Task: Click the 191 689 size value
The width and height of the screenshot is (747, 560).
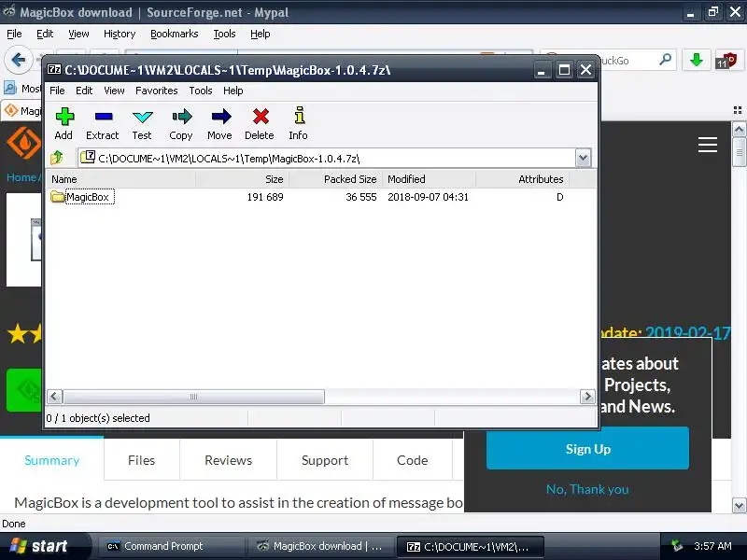Action: coord(265,197)
